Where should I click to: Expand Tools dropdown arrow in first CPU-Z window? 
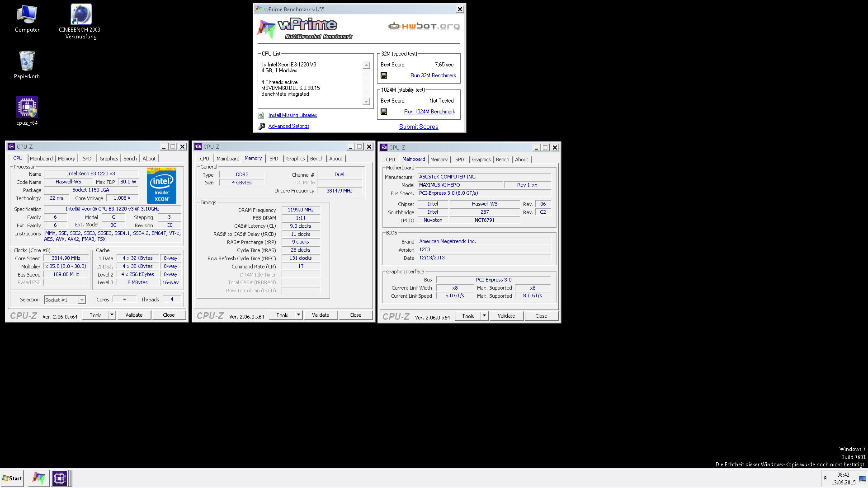112,315
